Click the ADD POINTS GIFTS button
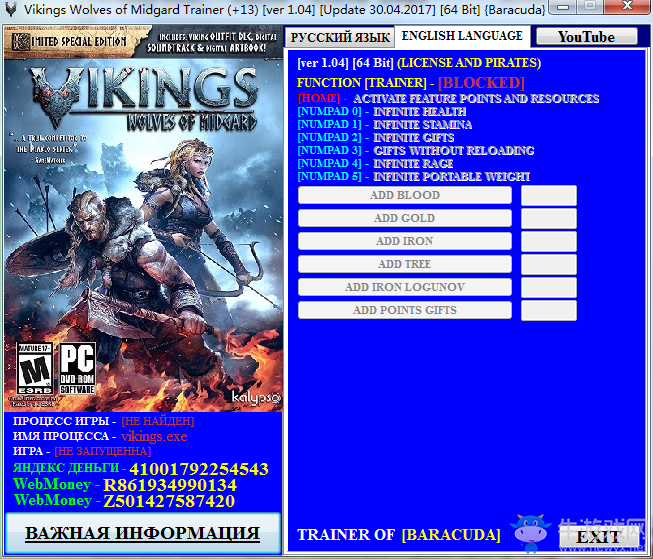Viewport: 653px width, 559px height. (405, 310)
